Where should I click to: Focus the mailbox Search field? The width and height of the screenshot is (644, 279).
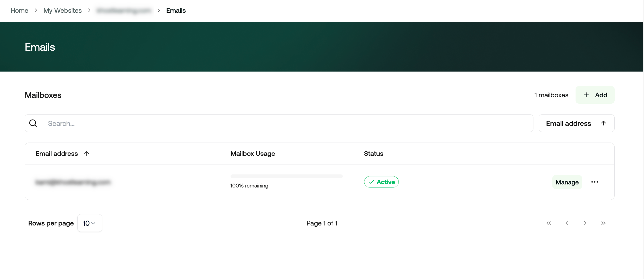point(279,123)
